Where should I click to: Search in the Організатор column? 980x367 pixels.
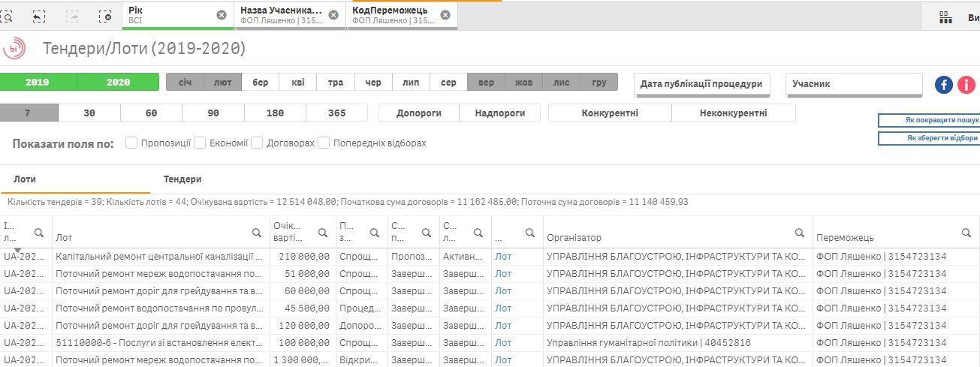click(x=800, y=233)
